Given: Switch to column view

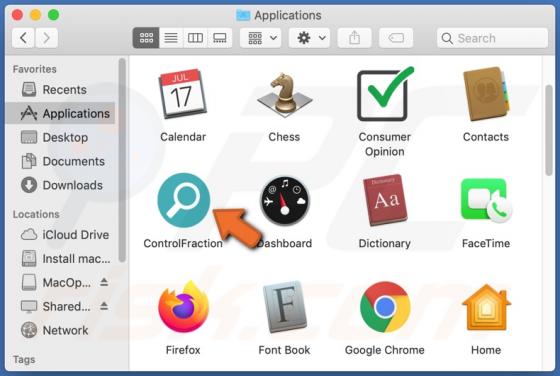Looking at the screenshot, I should [x=195, y=38].
